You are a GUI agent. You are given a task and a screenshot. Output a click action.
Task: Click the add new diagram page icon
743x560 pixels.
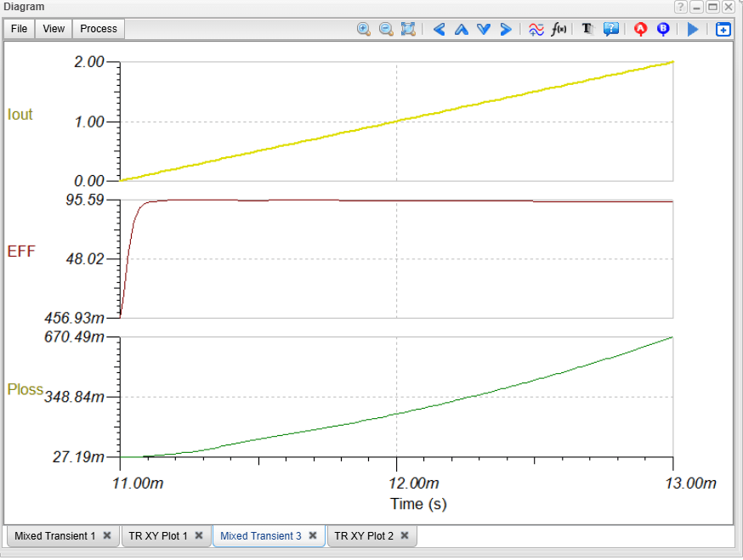723,29
